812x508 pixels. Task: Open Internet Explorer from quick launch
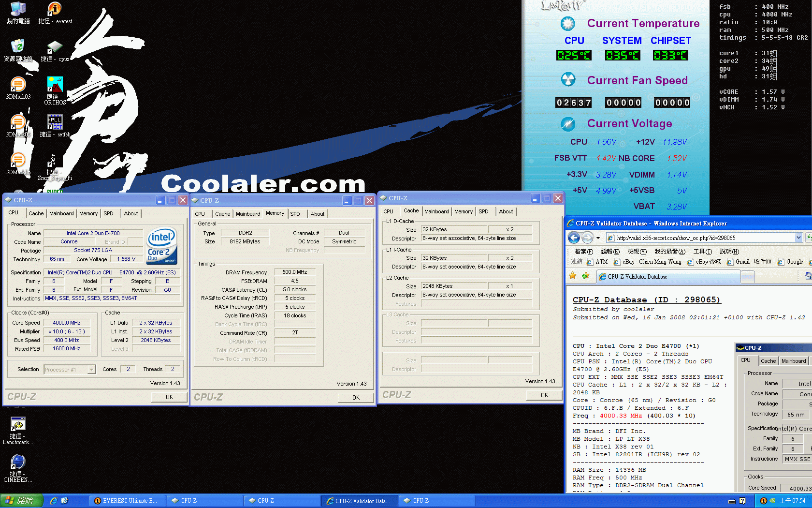pos(54,501)
